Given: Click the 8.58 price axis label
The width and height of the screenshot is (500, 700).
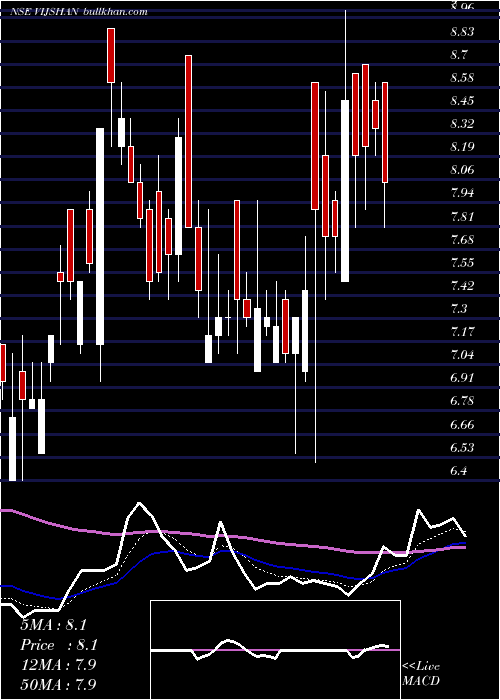Looking at the screenshot, I should [x=462, y=78].
